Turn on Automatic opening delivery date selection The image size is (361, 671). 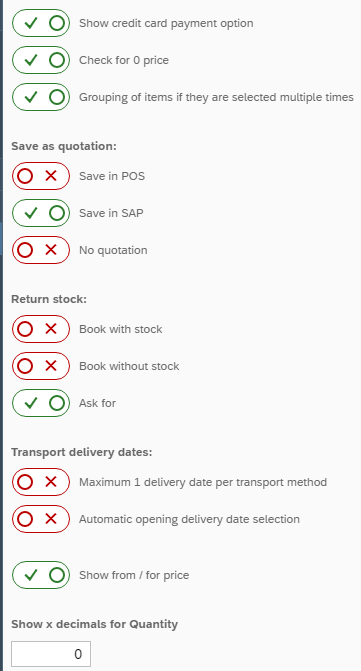click(x=41, y=519)
